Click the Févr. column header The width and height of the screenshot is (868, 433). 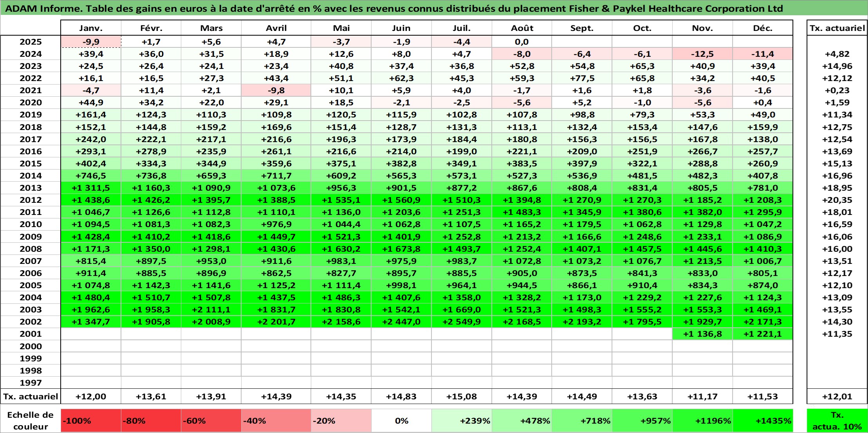[x=151, y=28]
